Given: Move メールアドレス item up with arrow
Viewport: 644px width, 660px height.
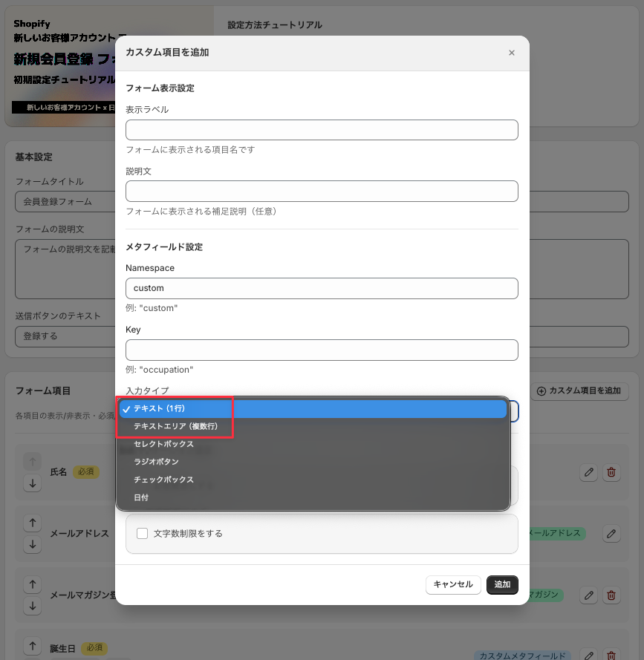Looking at the screenshot, I should 33,523.
